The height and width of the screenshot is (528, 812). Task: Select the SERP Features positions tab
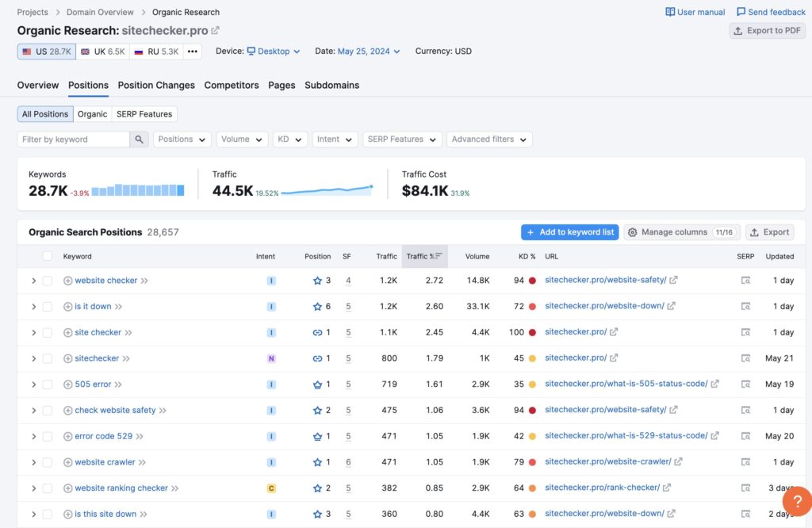coord(144,114)
